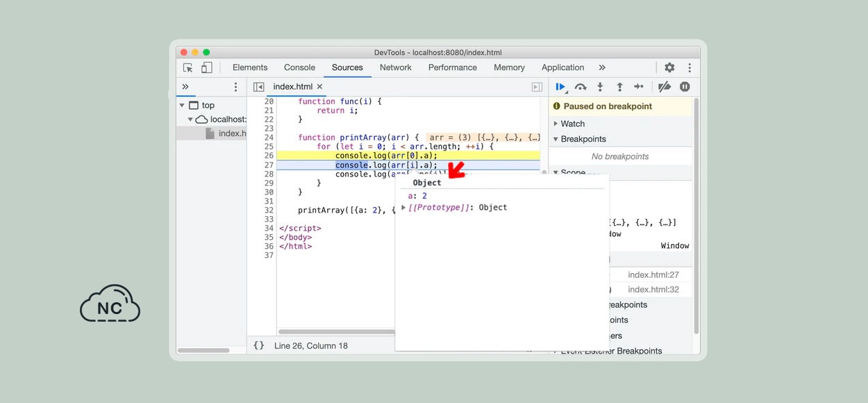This screenshot has width=868, height=403.
Task: Click the '</body>' closing tag line
Action: point(295,237)
